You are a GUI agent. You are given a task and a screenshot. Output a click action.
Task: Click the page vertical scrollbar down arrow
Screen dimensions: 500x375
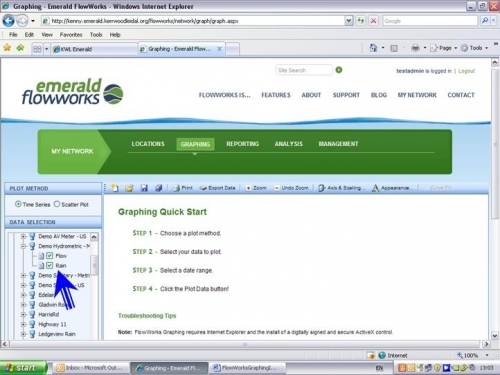tap(495, 335)
